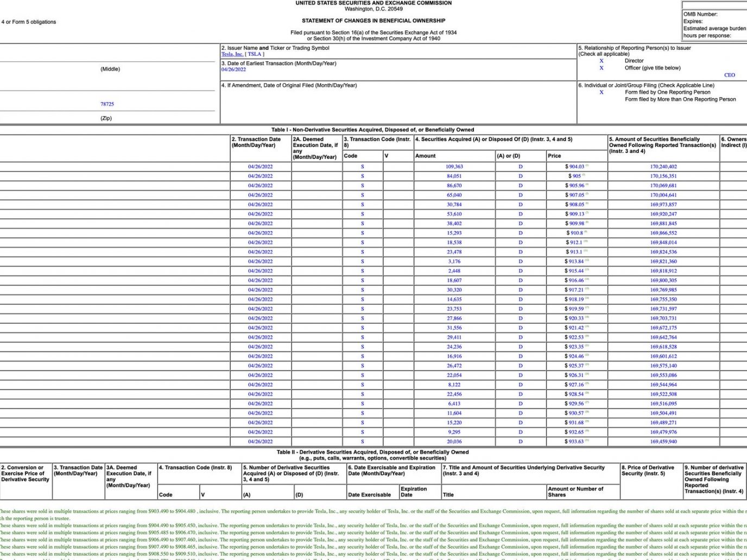The image size is (747, 560).
Task: Click the amount 30,320
Action: [454, 290]
